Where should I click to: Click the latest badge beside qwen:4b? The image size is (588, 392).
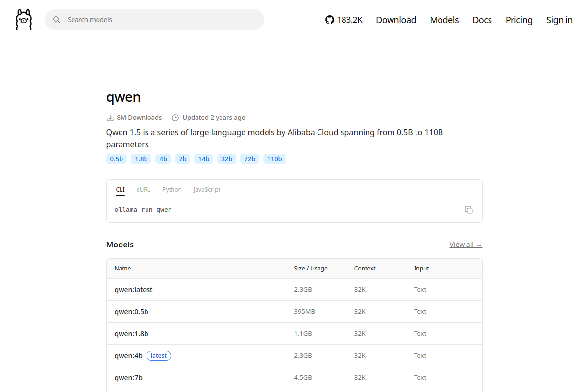159,356
